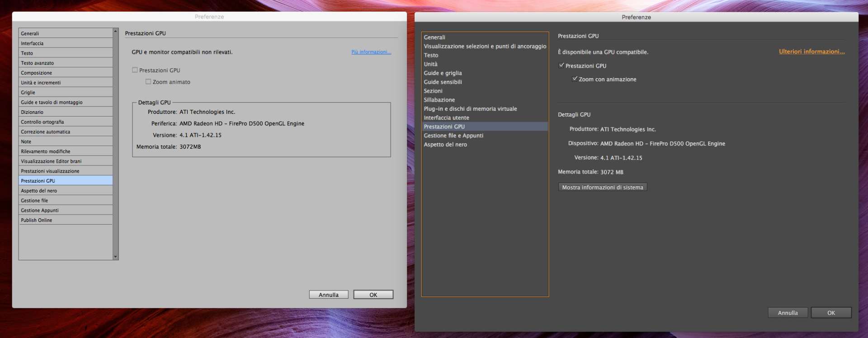The width and height of the screenshot is (868, 338).
Task: Open Visualizzazione selezioni e punti di ancoraggio
Action: (485, 46)
